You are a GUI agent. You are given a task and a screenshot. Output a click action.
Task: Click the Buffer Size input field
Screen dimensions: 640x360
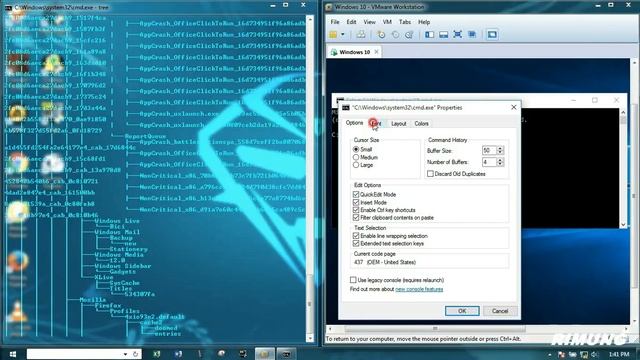click(x=489, y=151)
